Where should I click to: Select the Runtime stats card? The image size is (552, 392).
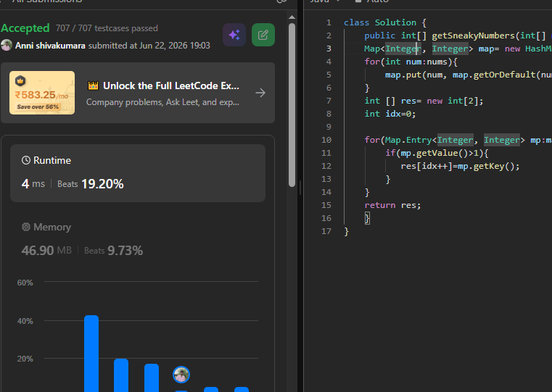coord(138,173)
